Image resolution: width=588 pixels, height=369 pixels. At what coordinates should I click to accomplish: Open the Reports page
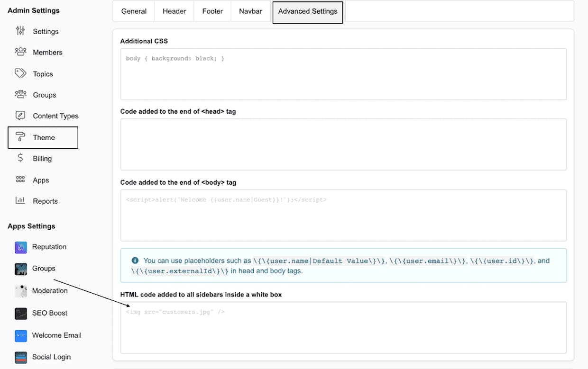coord(45,201)
